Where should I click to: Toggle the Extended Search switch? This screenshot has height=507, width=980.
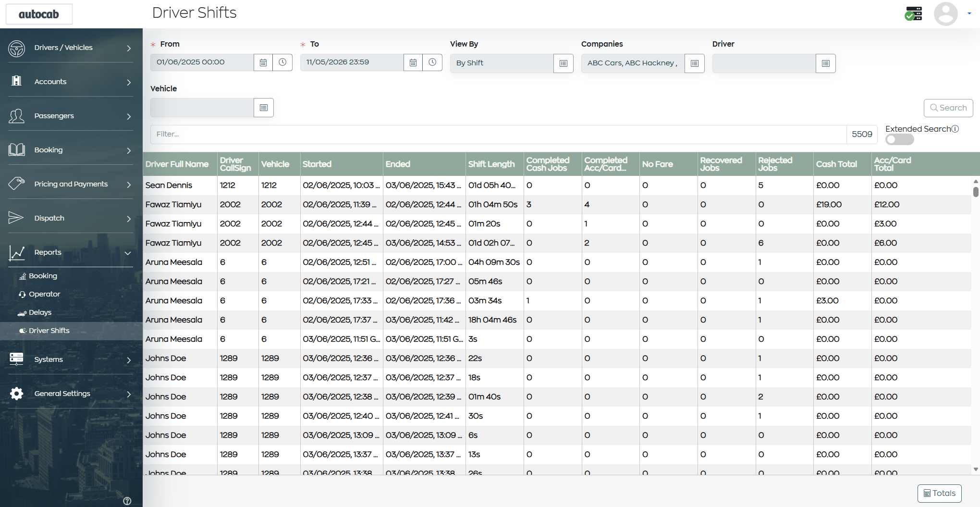[x=900, y=139]
